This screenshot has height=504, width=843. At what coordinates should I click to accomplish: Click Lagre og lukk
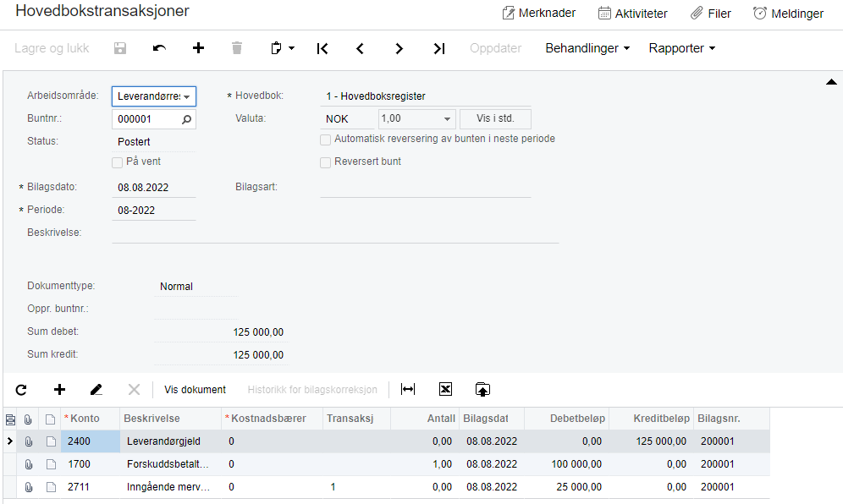(x=52, y=48)
